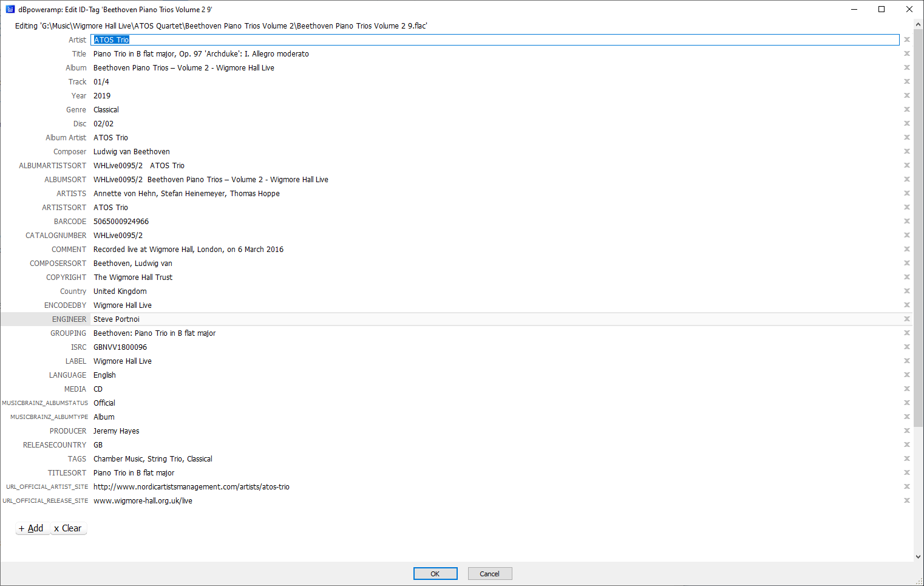Viewport: 924px width, 586px height.
Task: Select the Year value 2019
Action: pyautogui.click(x=102, y=96)
